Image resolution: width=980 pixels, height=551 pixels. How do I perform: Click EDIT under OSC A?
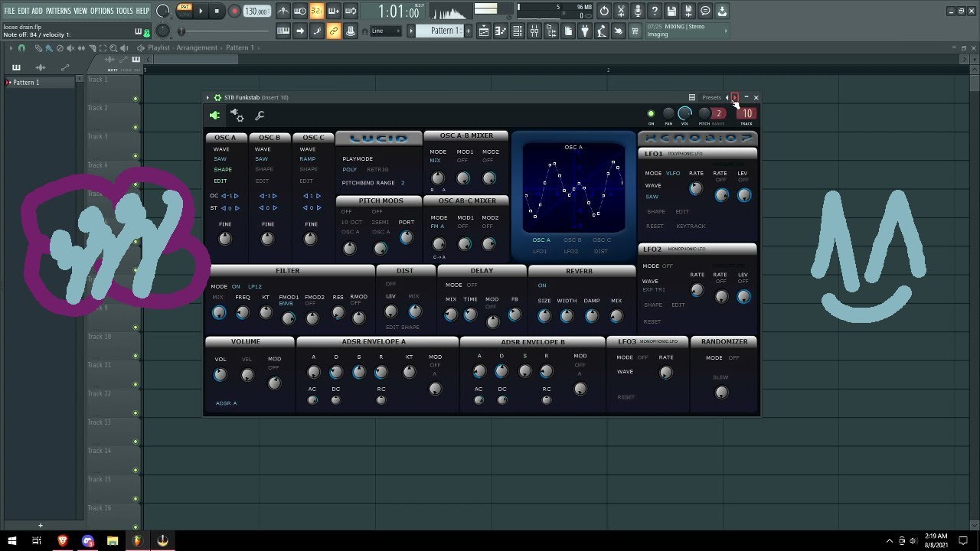[x=220, y=181]
